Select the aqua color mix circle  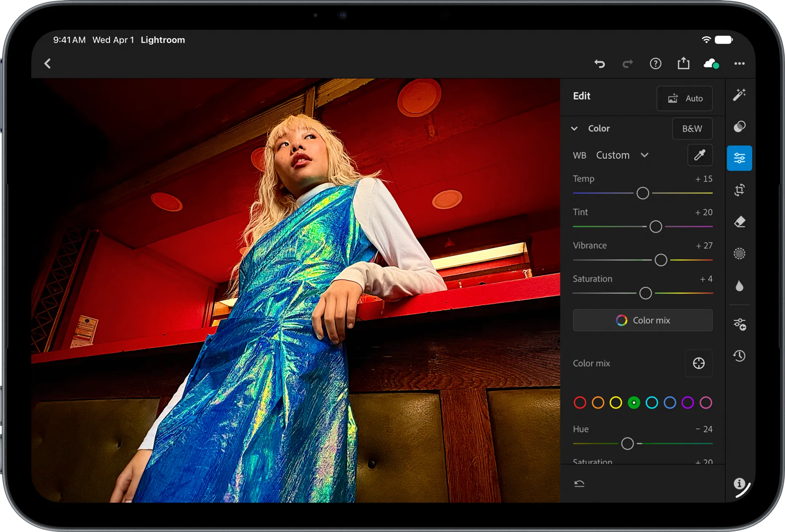652,403
